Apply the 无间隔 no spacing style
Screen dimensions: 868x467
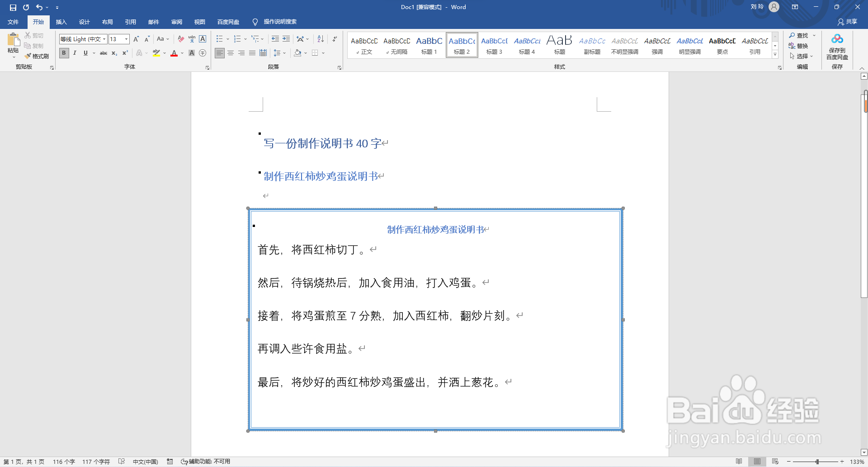[396, 45]
